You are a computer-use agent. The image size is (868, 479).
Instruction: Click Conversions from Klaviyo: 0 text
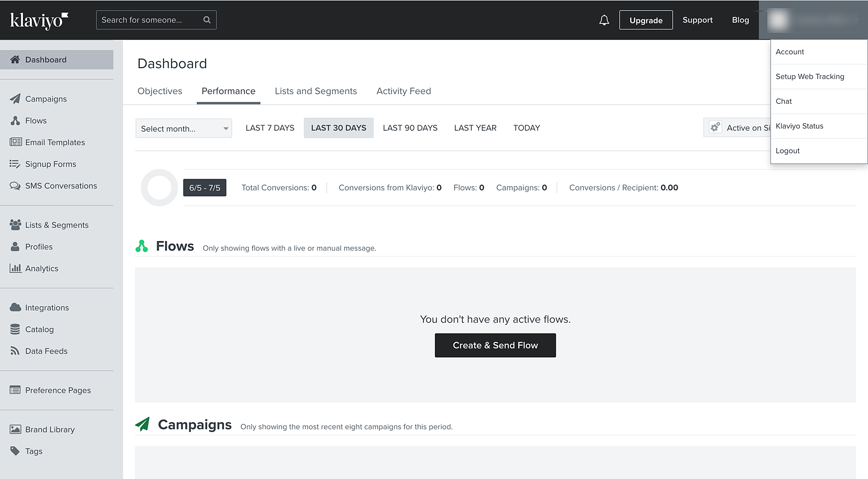[x=390, y=188]
